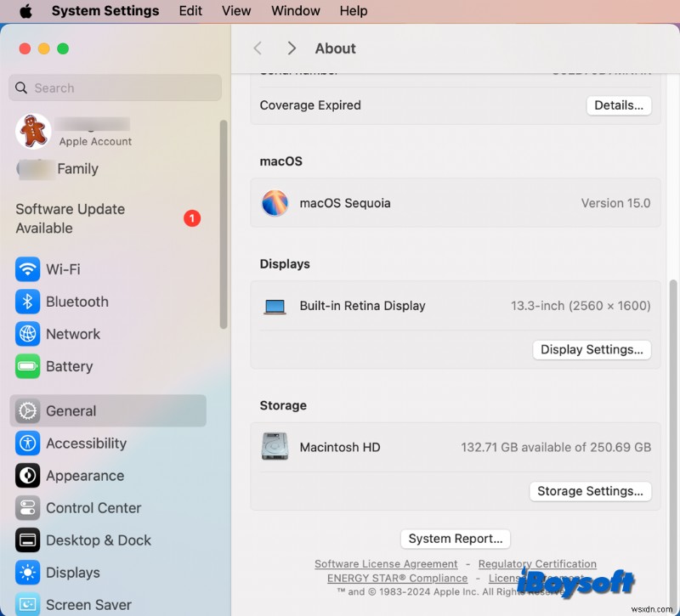Viewport: 680px width, 616px height.
Task: Click the Search field in sidebar
Action: click(115, 88)
